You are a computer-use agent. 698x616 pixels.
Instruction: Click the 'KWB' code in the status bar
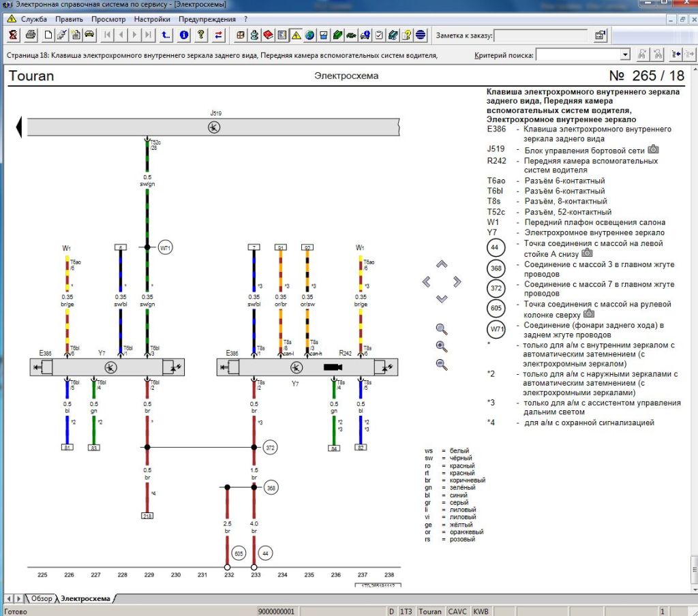point(481,611)
